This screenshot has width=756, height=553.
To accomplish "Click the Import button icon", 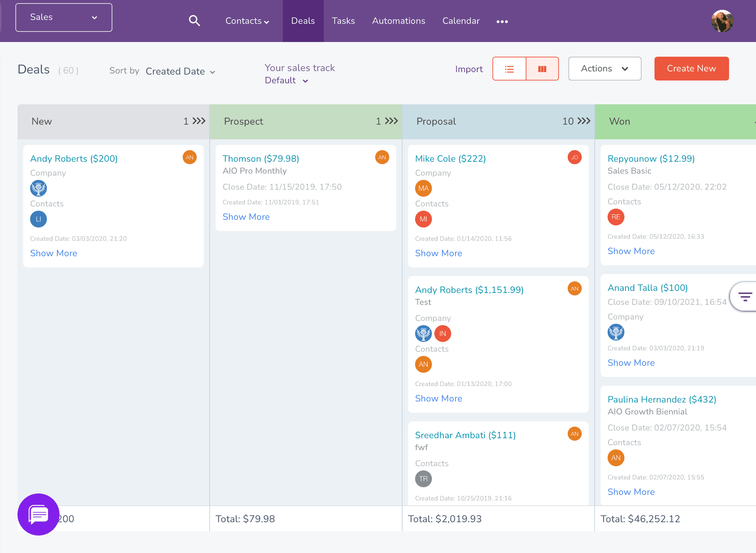I will [470, 69].
